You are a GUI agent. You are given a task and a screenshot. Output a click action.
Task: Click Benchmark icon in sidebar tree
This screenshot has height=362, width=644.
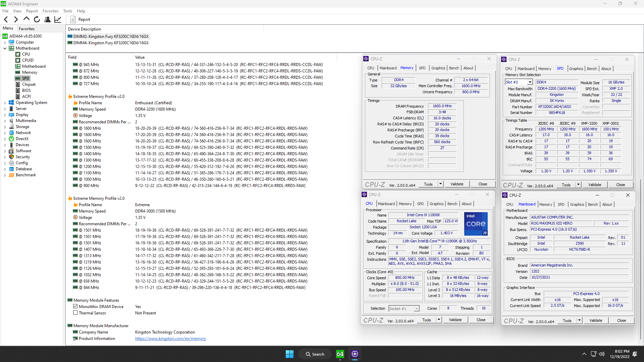[11, 175]
